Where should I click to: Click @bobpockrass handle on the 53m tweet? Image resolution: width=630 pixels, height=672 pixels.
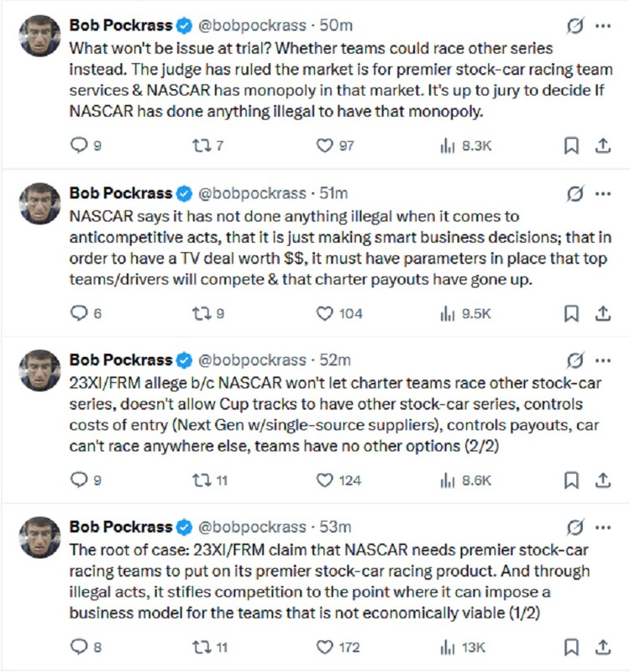(252, 528)
